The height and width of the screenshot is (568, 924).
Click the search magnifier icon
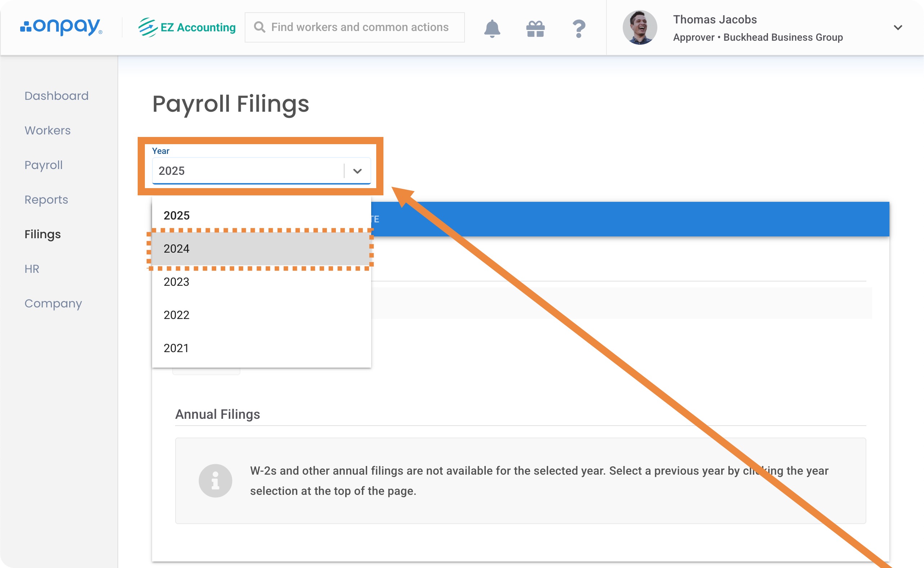click(259, 27)
